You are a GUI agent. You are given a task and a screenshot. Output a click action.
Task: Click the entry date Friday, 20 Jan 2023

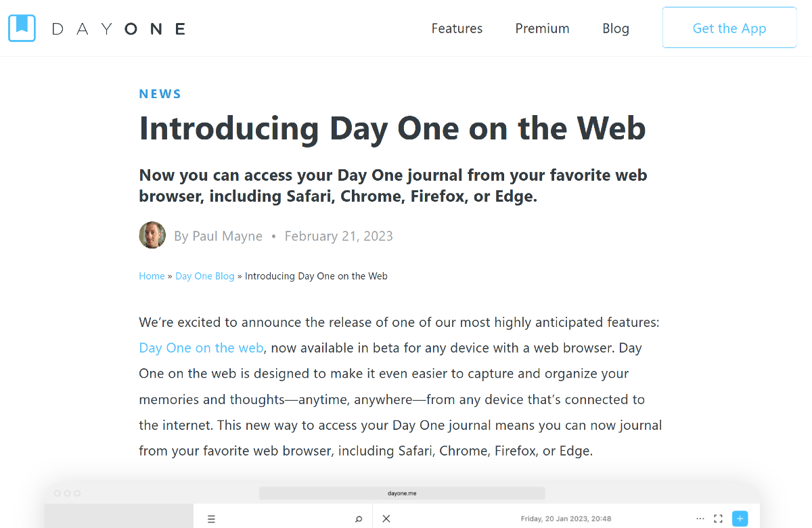pos(566,519)
